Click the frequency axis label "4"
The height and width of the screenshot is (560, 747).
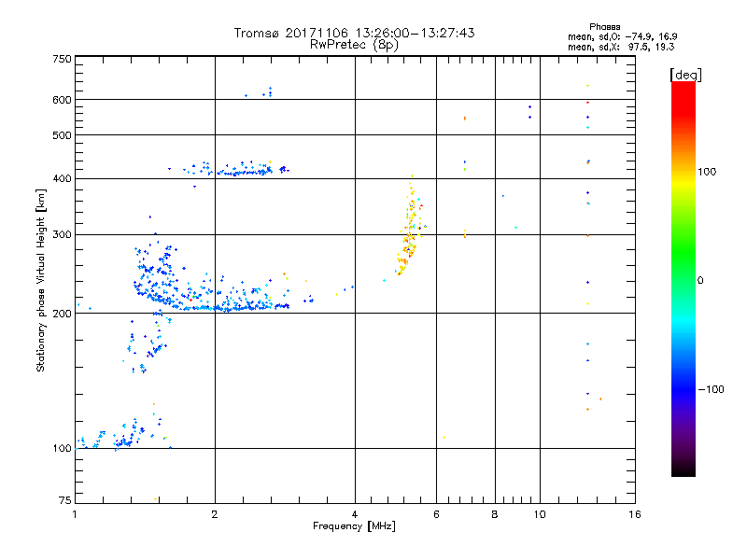pyautogui.click(x=355, y=514)
